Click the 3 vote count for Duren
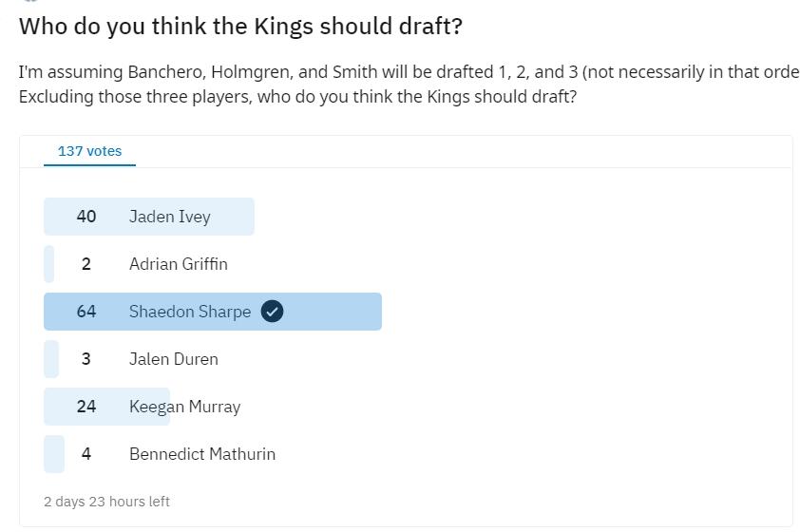The image size is (800, 532). click(86, 359)
